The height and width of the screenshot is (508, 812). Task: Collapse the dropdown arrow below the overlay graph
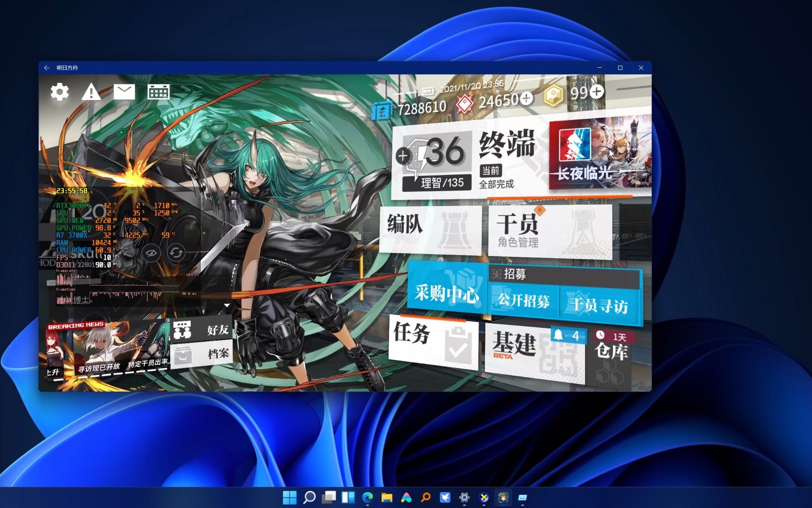[x=227, y=305]
